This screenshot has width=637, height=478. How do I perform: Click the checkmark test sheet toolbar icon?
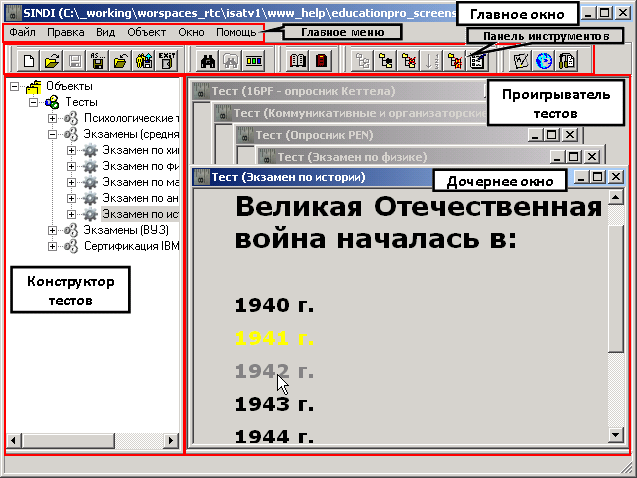[520, 61]
